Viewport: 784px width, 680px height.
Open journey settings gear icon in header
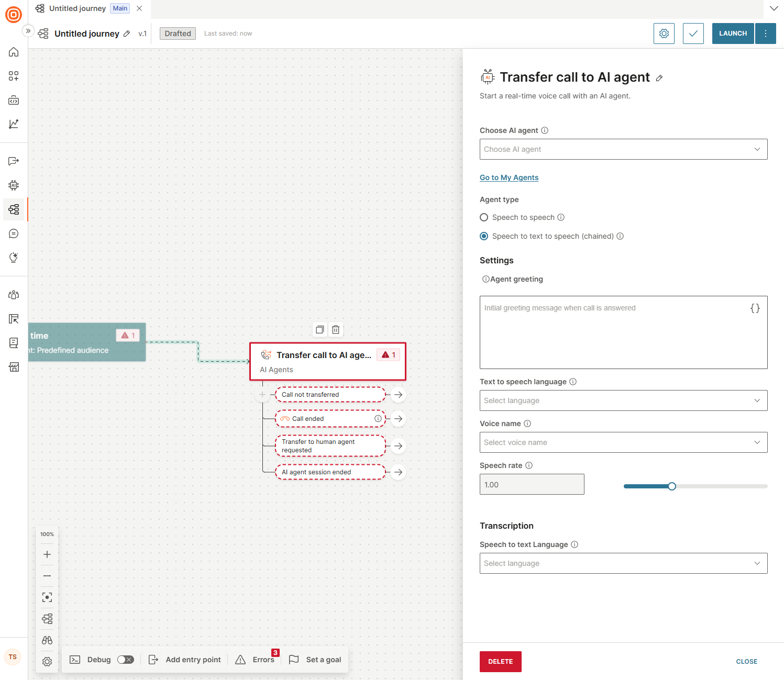(664, 34)
